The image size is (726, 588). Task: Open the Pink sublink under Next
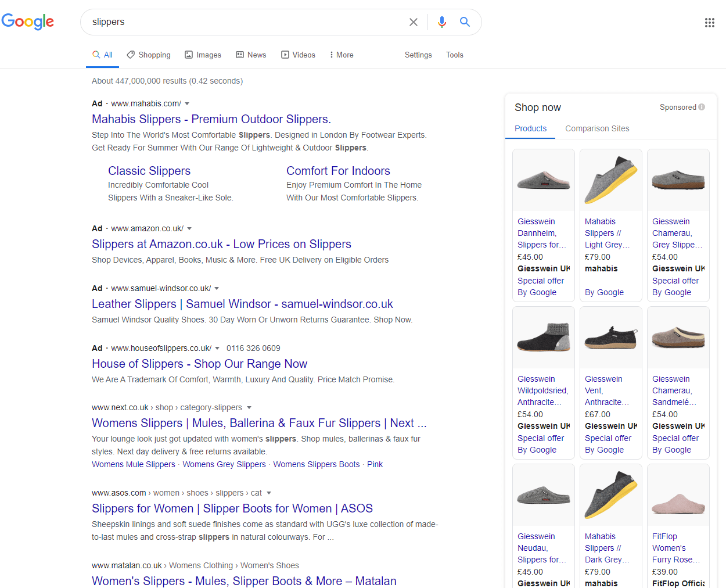[375, 464]
